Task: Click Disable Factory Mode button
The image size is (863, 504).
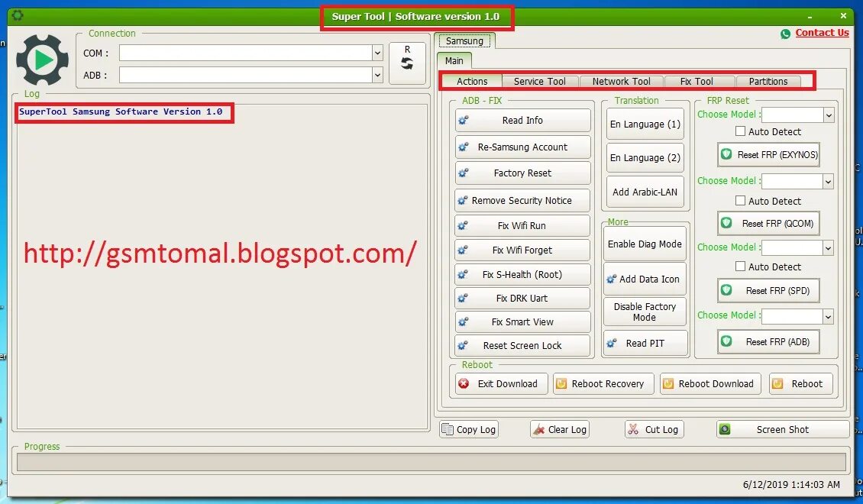Action: pos(645,312)
